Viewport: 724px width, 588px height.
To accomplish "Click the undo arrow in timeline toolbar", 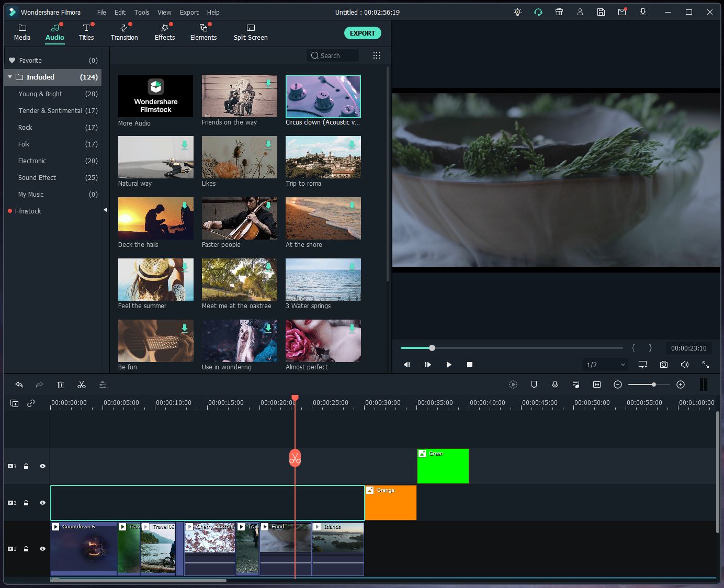I will point(19,385).
